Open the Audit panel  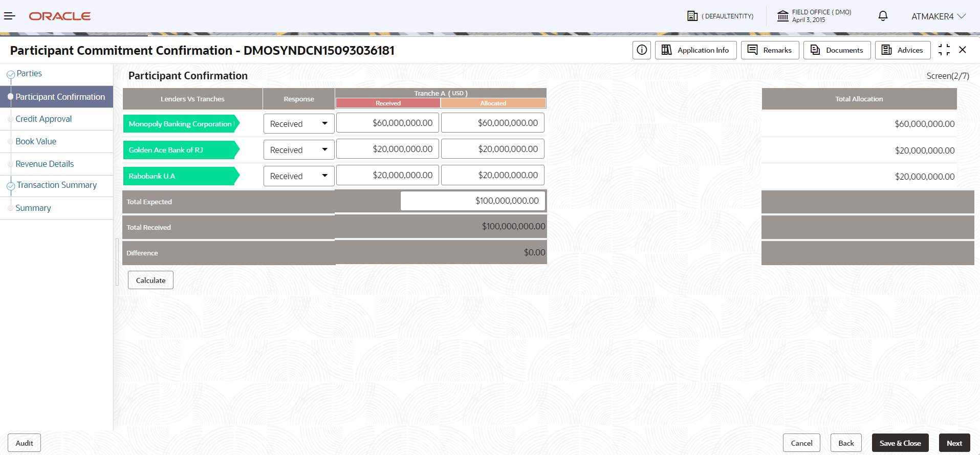[x=24, y=443]
